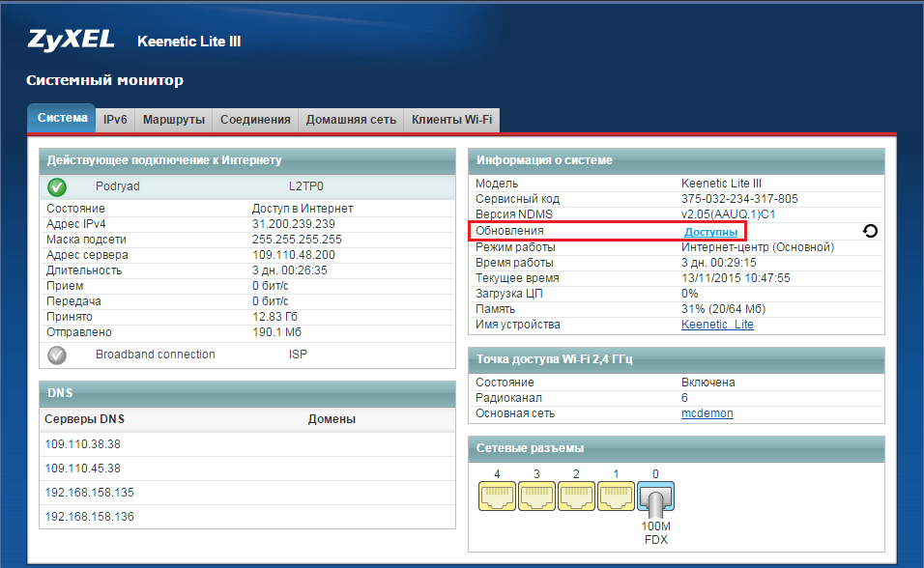Select network port 4 icon

[x=497, y=497]
